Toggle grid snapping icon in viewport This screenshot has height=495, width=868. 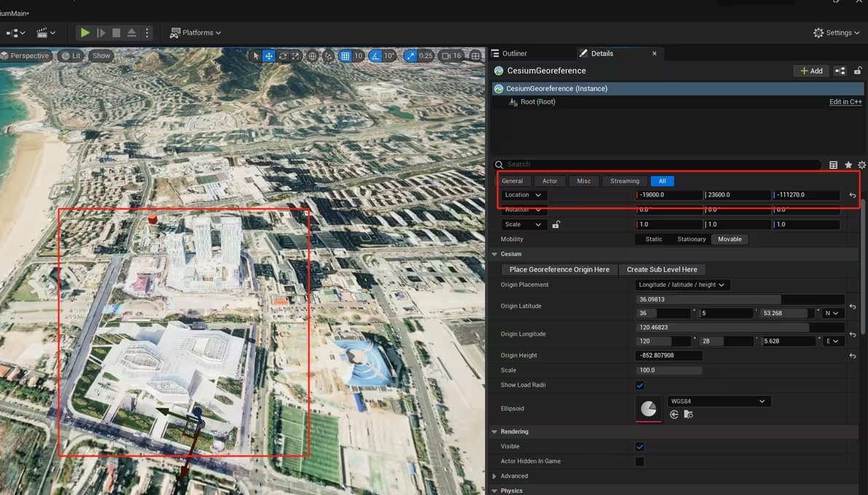[x=345, y=56]
